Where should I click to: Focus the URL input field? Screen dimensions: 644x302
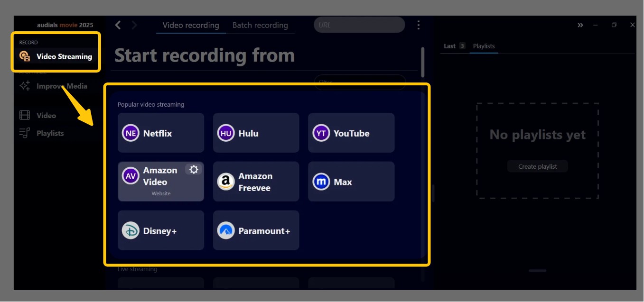point(359,25)
